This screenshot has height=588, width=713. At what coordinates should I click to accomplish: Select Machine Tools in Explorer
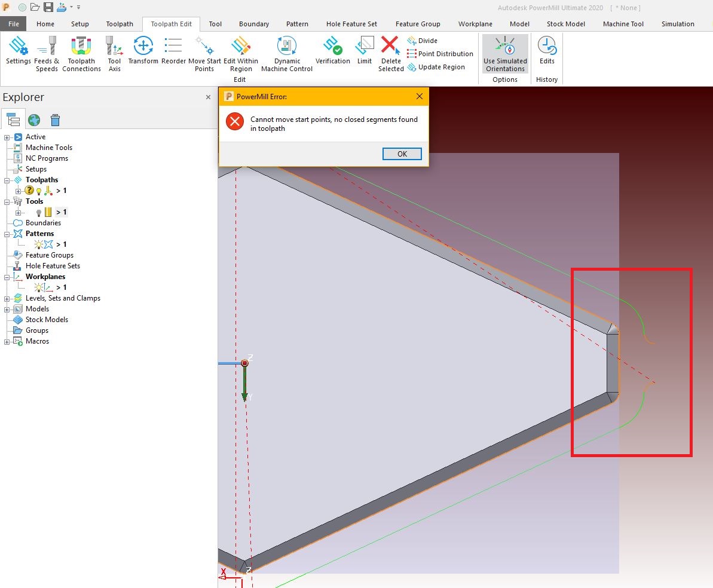coord(48,148)
